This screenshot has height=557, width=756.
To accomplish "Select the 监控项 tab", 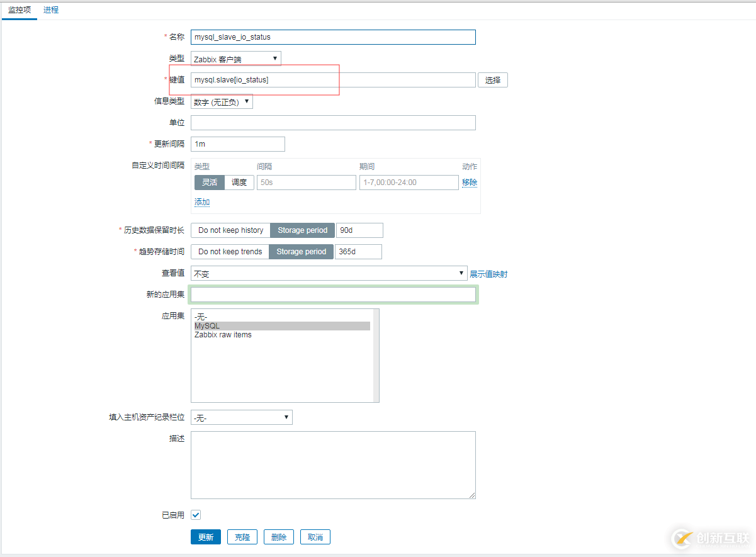I will point(19,9).
